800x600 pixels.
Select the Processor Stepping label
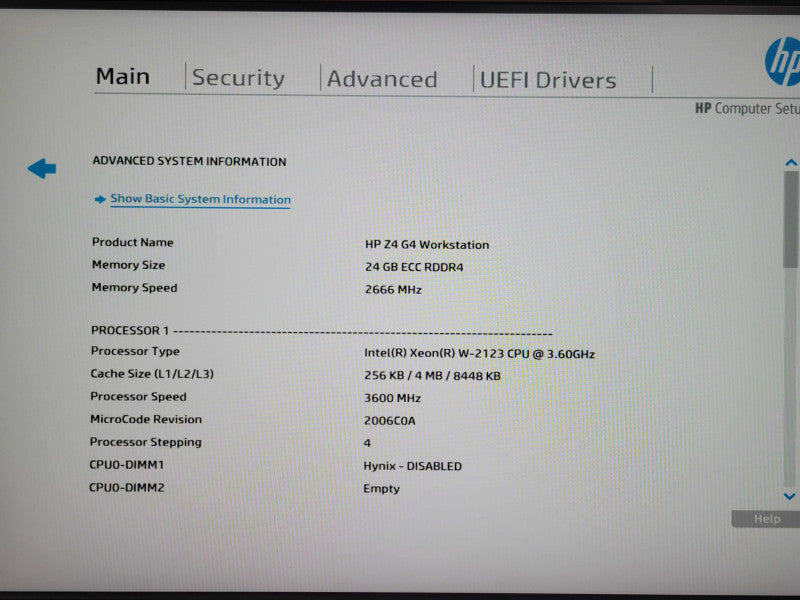(145, 442)
